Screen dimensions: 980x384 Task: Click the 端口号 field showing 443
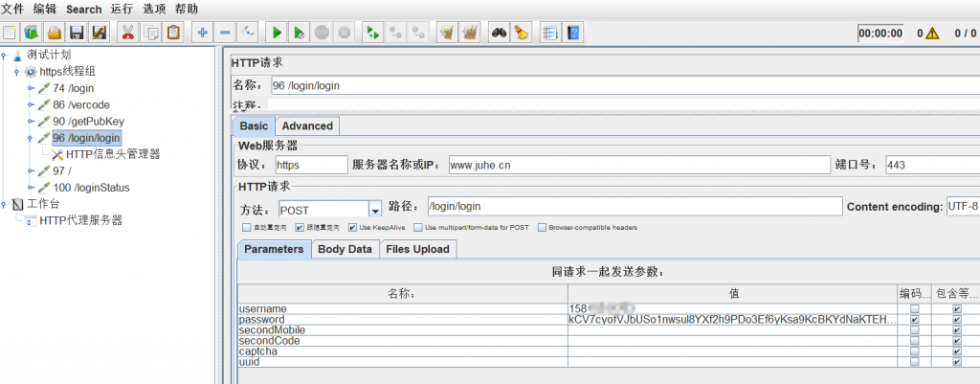(x=932, y=165)
